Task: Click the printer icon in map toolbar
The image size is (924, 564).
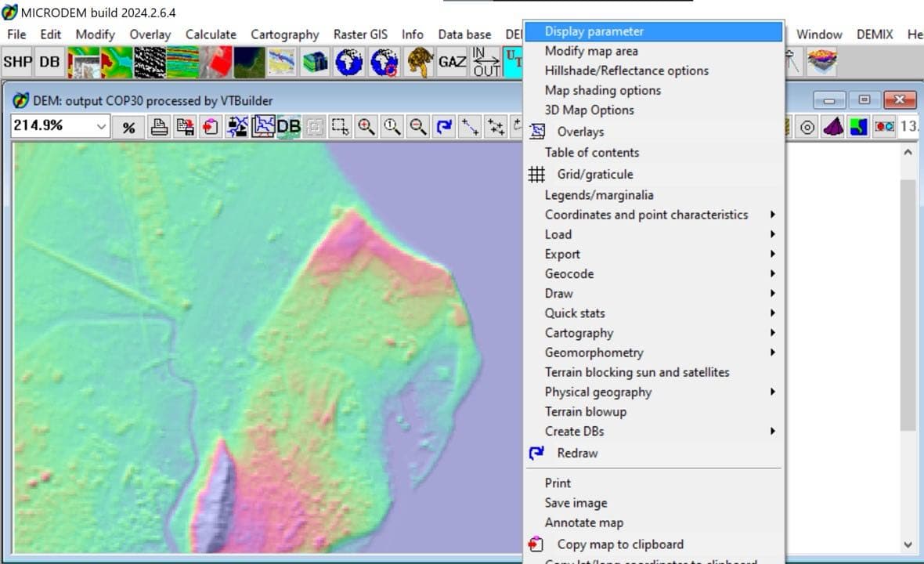Action: [159, 127]
